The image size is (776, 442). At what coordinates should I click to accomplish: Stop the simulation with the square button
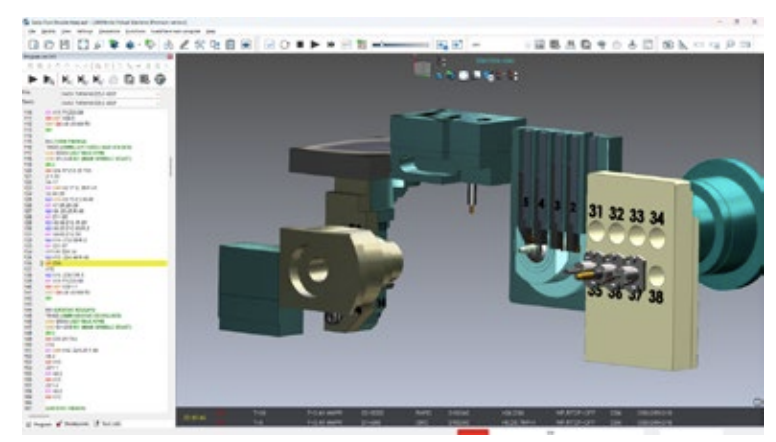(x=300, y=45)
